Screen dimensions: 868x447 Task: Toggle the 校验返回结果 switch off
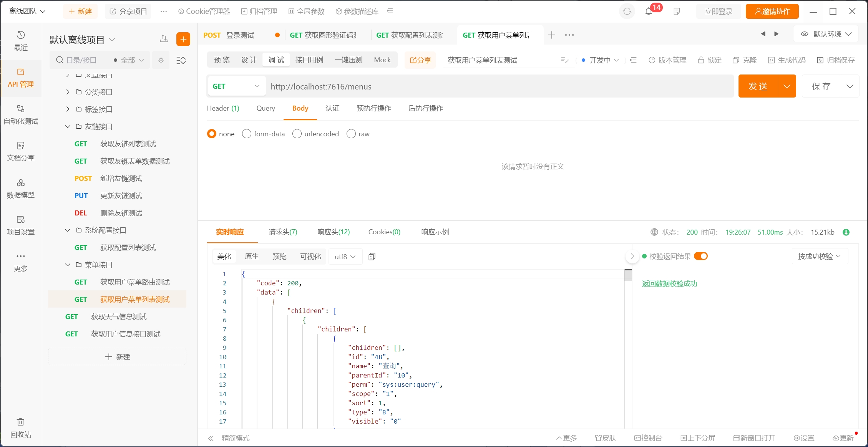click(701, 256)
